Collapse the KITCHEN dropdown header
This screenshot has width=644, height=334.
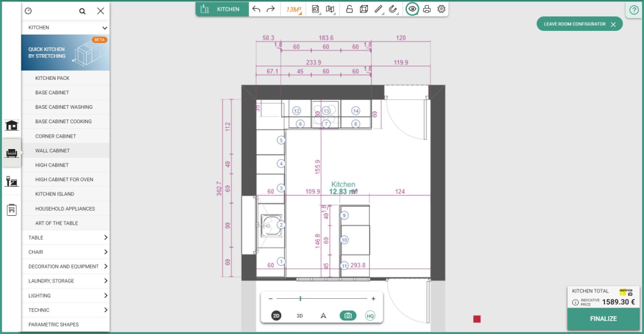click(65, 28)
